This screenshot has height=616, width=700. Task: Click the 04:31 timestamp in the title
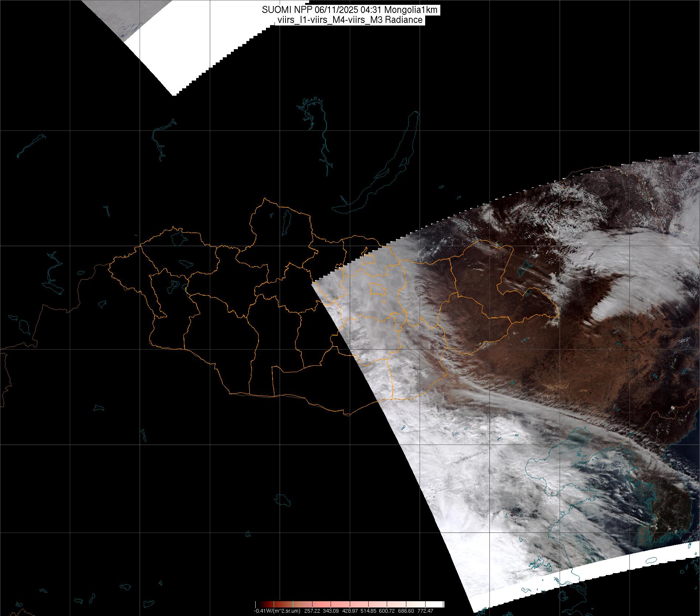click(x=371, y=10)
